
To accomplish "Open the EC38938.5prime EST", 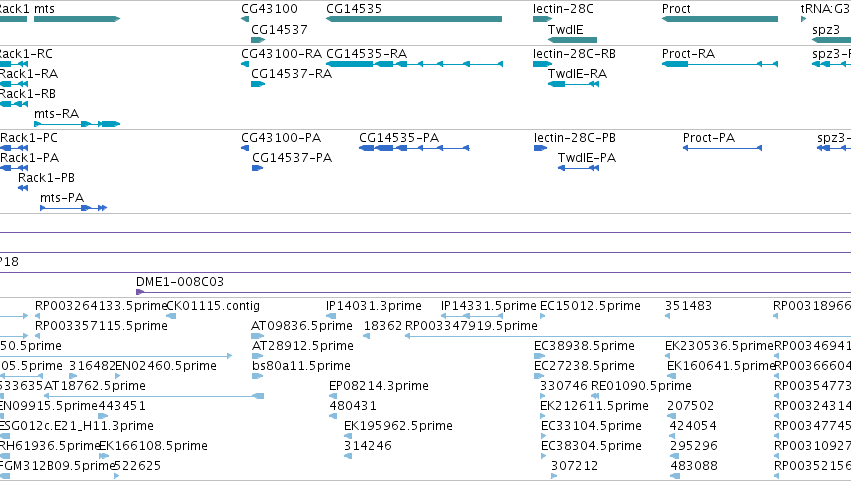I will pyautogui.click(x=539, y=356).
